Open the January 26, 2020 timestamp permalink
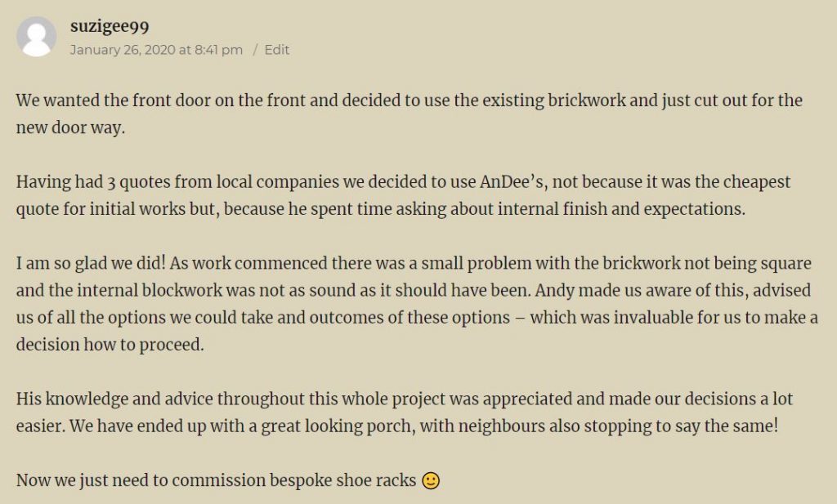Viewport: 837px width, 504px height. (x=156, y=50)
